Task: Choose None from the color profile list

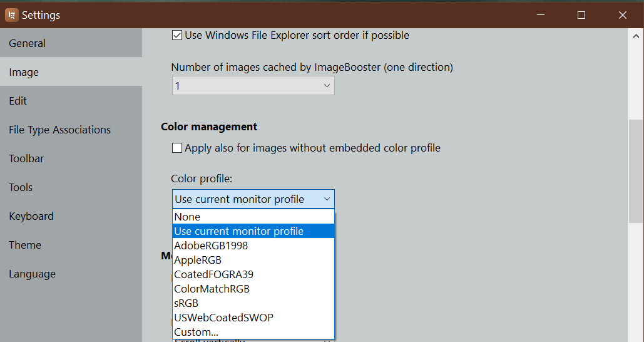Action: click(253, 217)
